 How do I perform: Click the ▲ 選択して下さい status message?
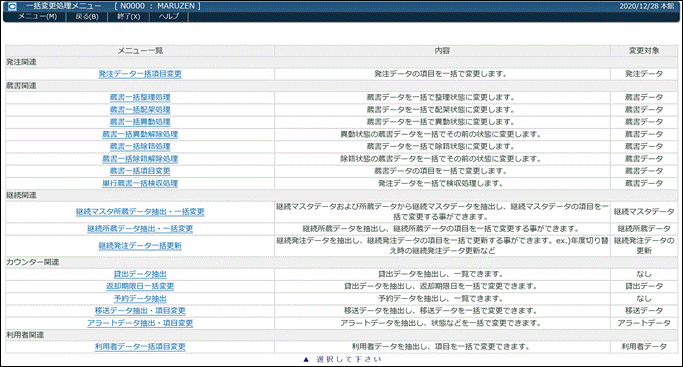coord(342,360)
